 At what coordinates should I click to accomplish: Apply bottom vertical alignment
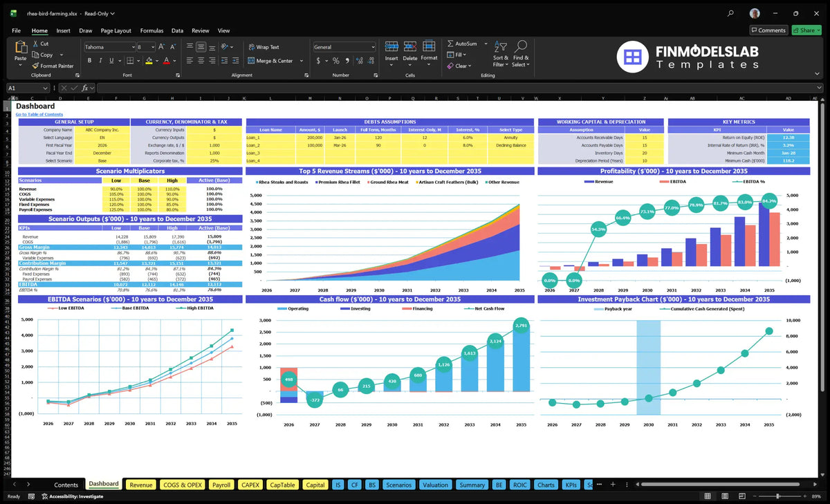212,47
